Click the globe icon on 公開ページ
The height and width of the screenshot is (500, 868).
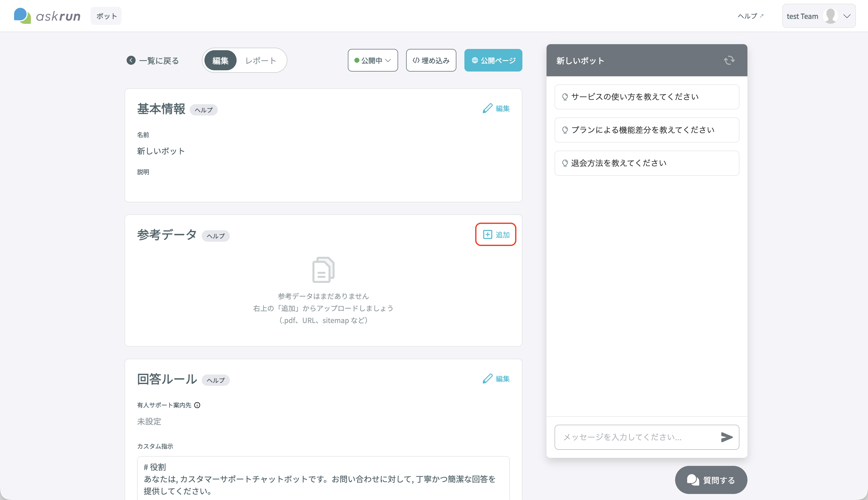pyautogui.click(x=474, y=60)
